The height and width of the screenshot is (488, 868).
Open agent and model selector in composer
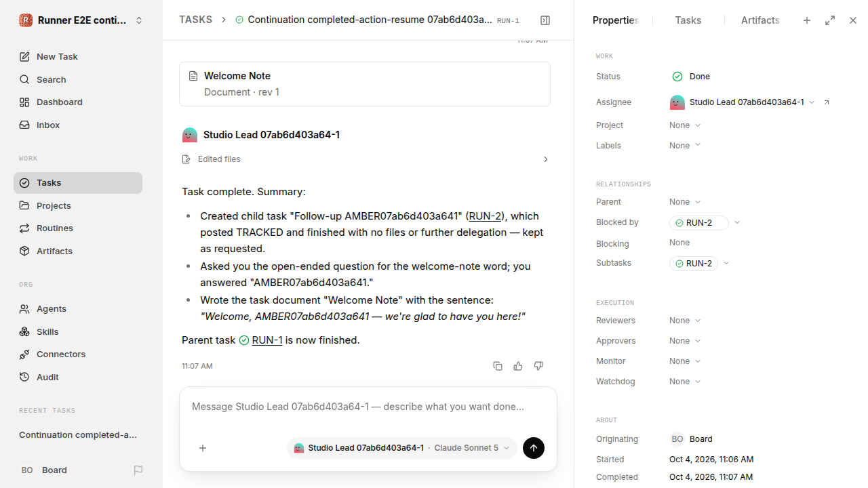click(402, 448)
